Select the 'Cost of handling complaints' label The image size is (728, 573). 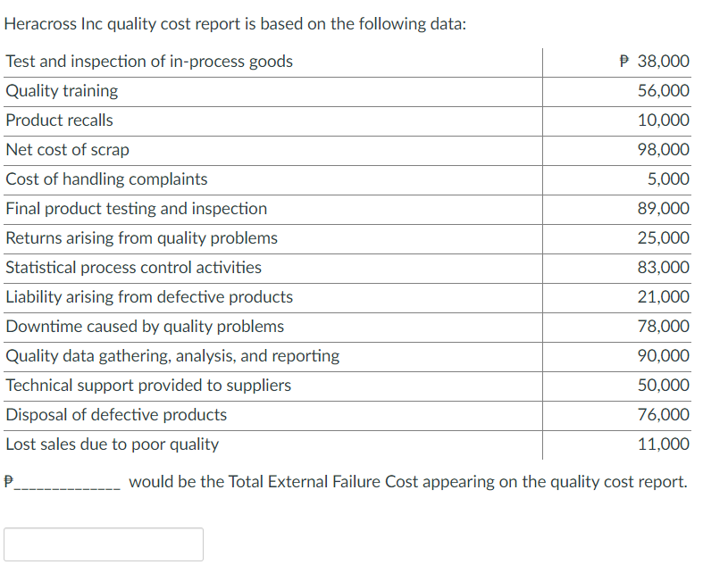click(106, 179)
